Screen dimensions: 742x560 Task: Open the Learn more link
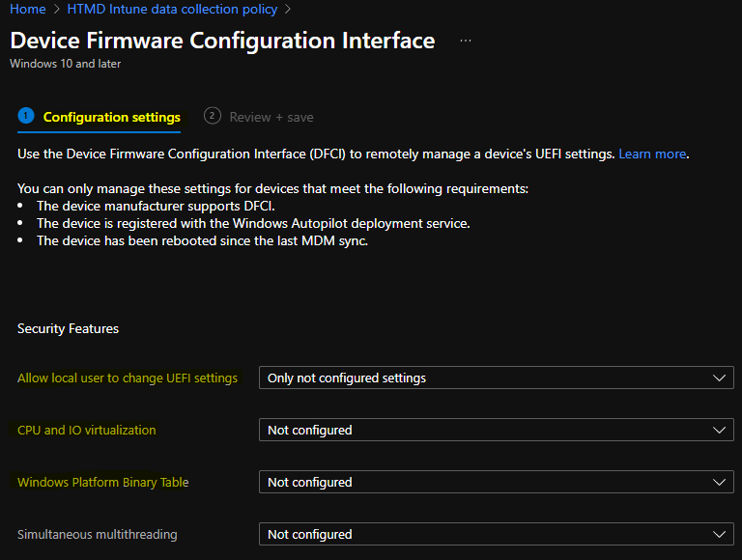(x=652, y=154)
